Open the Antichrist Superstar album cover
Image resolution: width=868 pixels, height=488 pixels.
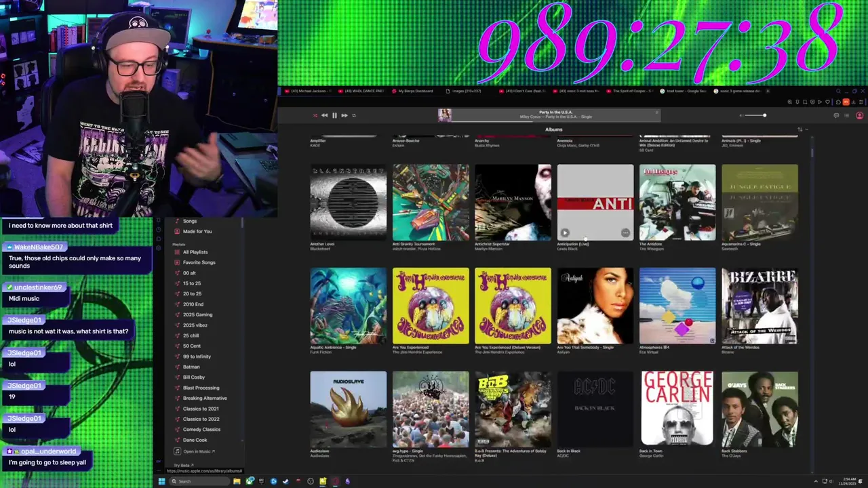coord(513,203)
